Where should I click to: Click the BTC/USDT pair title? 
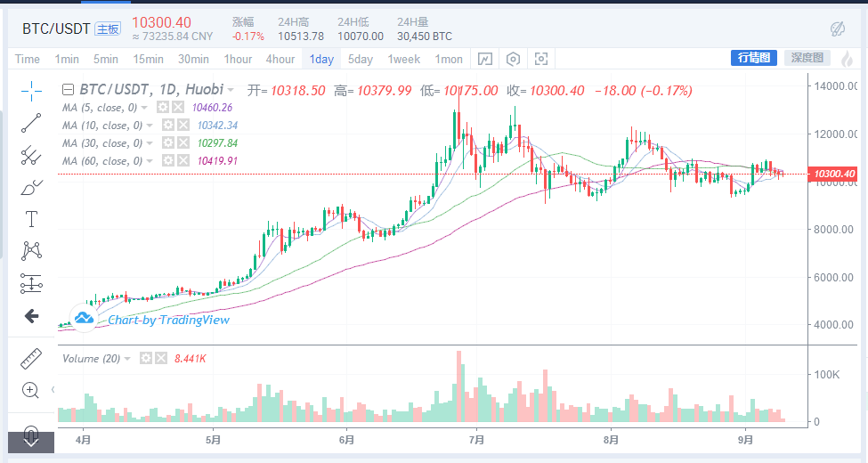click(55, 29)
